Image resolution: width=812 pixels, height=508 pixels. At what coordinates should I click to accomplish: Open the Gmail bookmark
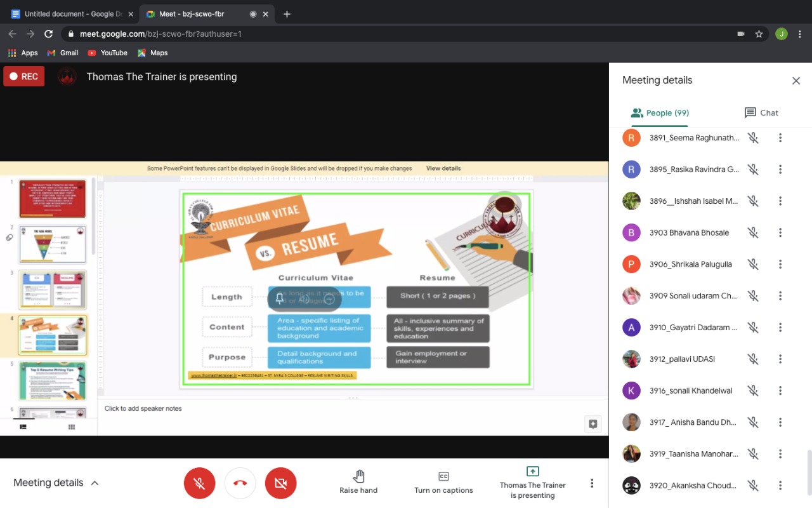(63, 53)
